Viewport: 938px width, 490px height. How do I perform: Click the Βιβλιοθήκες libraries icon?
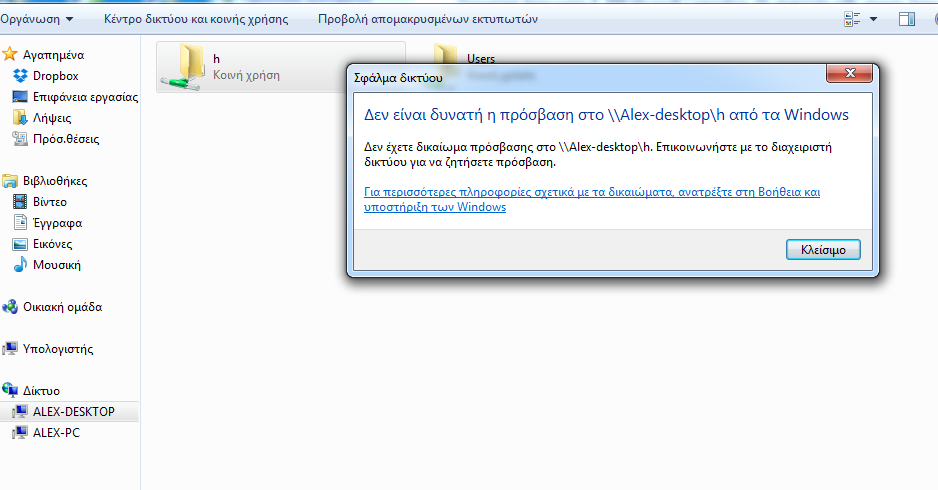[10, 181]
